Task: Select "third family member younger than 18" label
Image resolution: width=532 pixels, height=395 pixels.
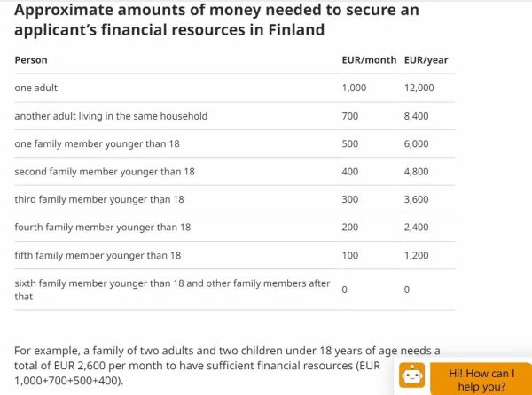Action: (x=99, y=199)
